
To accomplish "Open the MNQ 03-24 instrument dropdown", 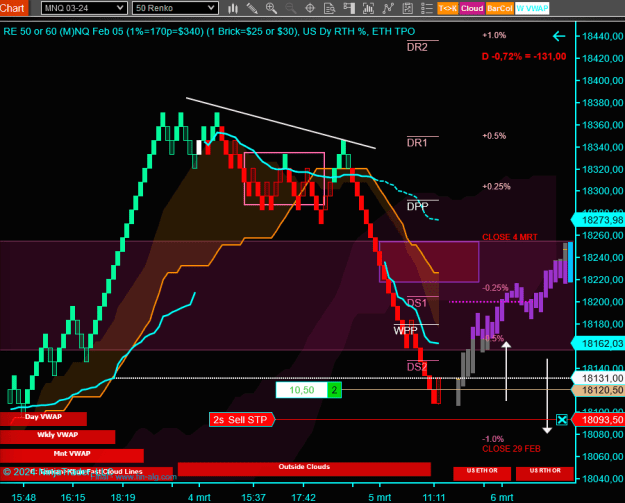I will tap(84, 8).
